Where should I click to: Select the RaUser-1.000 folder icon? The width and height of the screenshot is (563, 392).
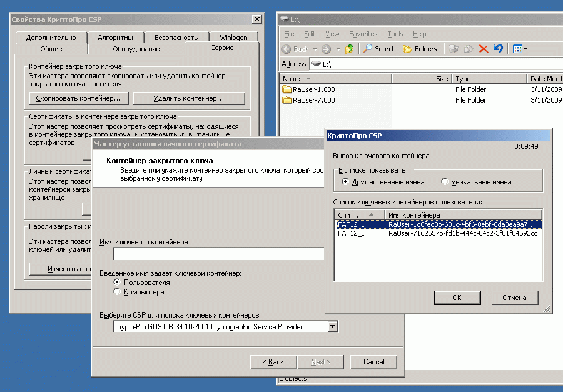point(287,89)
